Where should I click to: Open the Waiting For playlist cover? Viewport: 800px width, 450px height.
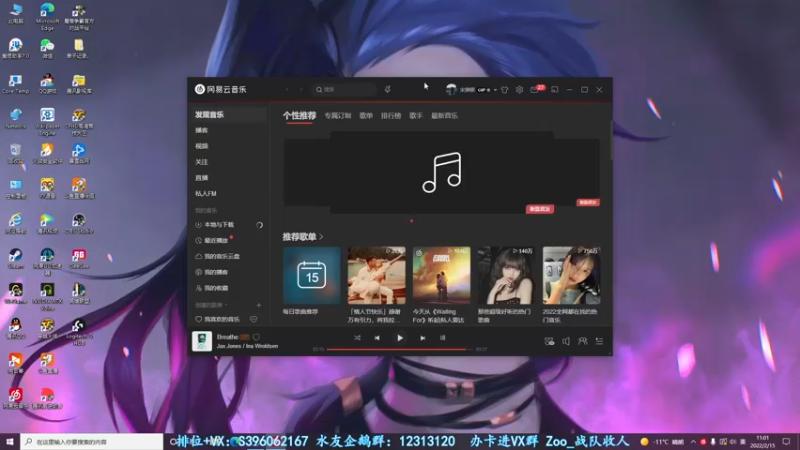[441, 276]
